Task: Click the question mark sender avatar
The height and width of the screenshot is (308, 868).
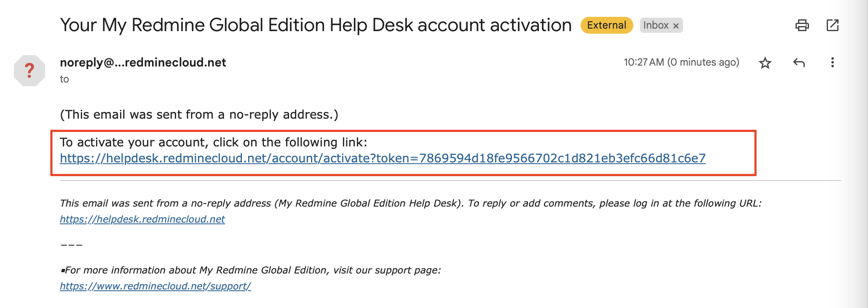Action: click(29, 70)
